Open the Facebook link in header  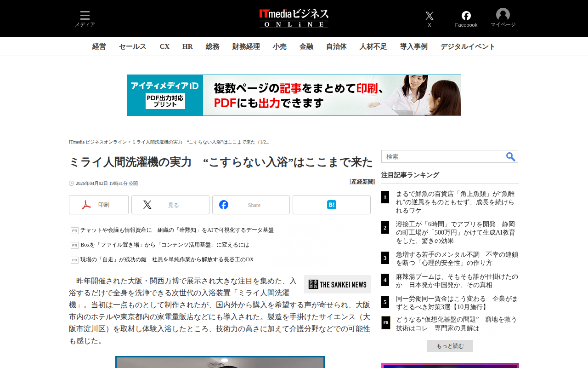(466, 19)
